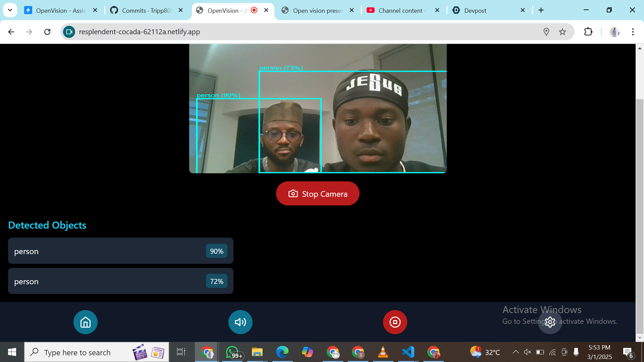This screenshot has height=362, width=644.
Task: Open the settings gear icon
Action: [550, 322]
